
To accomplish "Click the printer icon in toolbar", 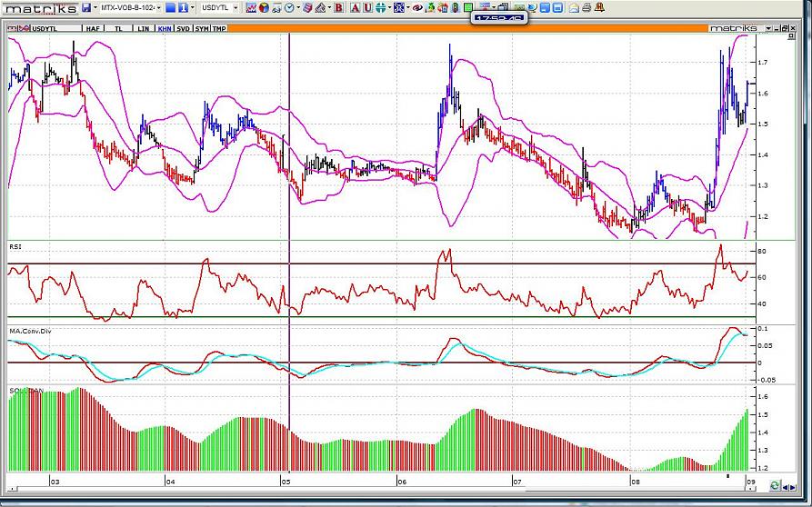I will (586, 7).
